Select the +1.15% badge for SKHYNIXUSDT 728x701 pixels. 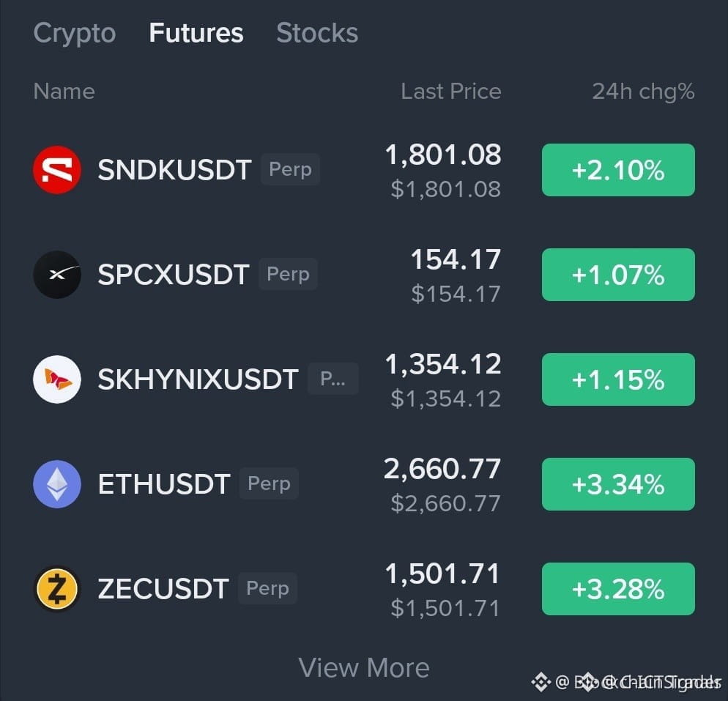click(618, 379)
